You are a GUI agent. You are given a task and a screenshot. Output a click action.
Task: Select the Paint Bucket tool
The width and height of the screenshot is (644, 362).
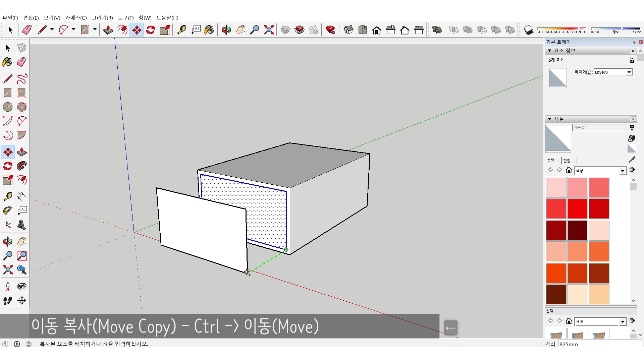tap(7, 62)
